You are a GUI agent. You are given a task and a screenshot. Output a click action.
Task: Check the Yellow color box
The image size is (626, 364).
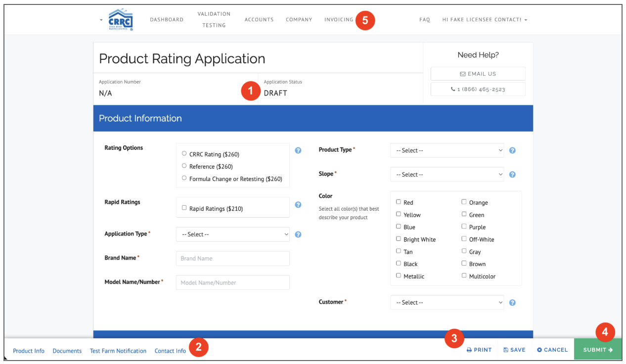click(399, 214)
